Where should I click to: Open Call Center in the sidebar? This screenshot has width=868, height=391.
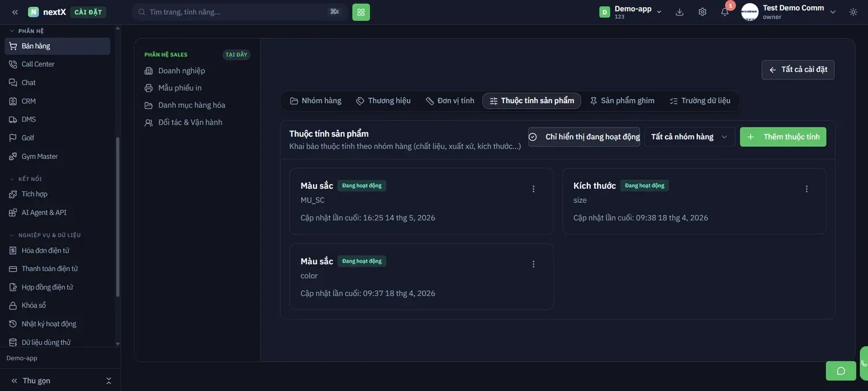coord(57,64)
